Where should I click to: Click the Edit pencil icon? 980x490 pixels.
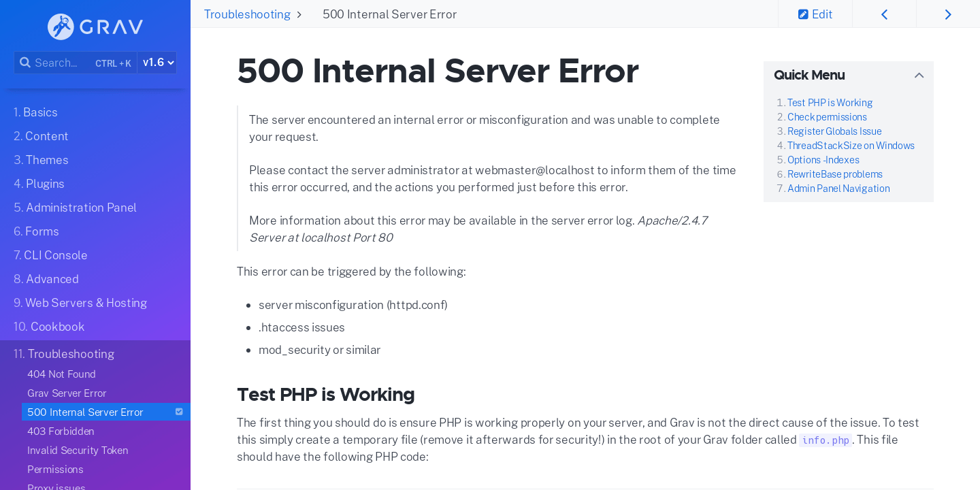click(x=803, y=14)
